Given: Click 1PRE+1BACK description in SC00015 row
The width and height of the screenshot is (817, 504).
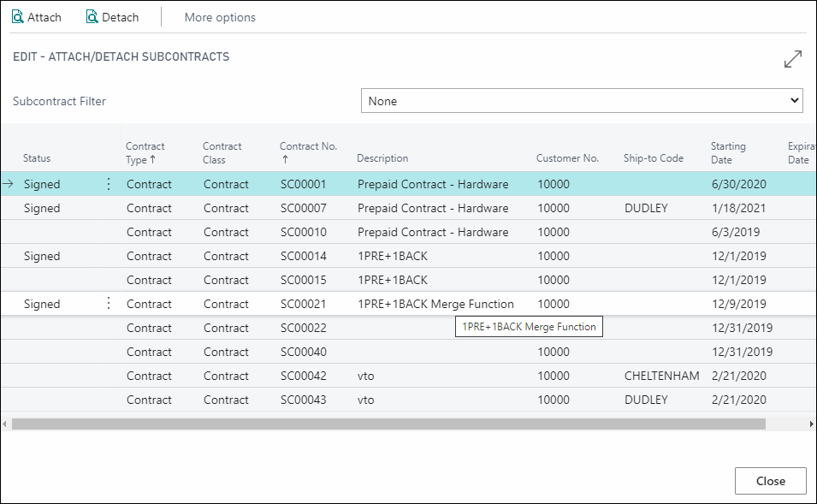Looking at the screenshot, I should click(393, 280).
